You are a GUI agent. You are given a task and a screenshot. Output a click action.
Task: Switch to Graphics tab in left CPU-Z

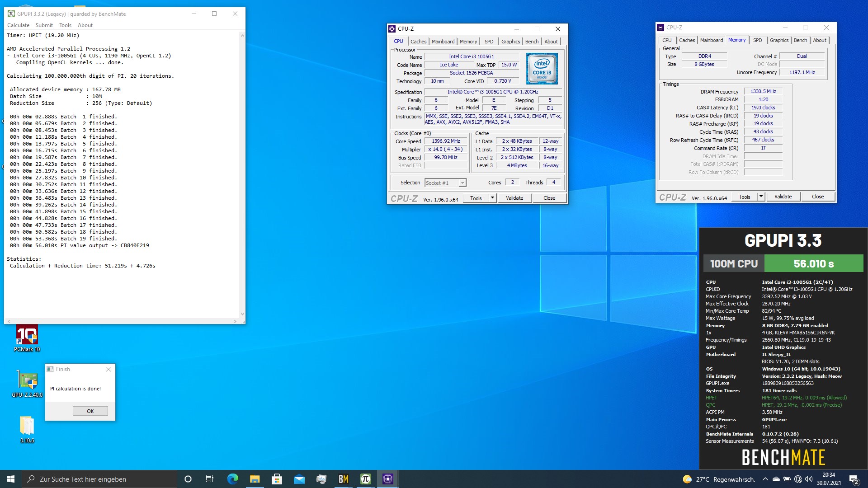511,42
